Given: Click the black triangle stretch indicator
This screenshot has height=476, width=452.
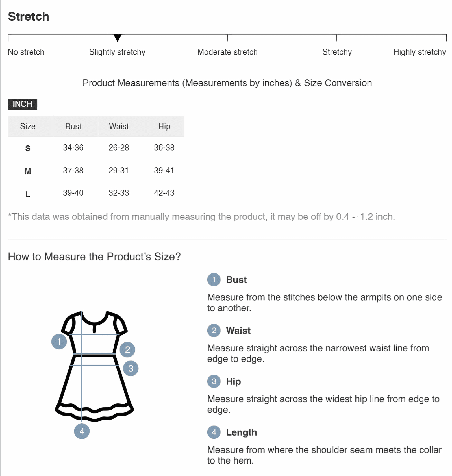Looking at the screenshot, I should 118,38.
